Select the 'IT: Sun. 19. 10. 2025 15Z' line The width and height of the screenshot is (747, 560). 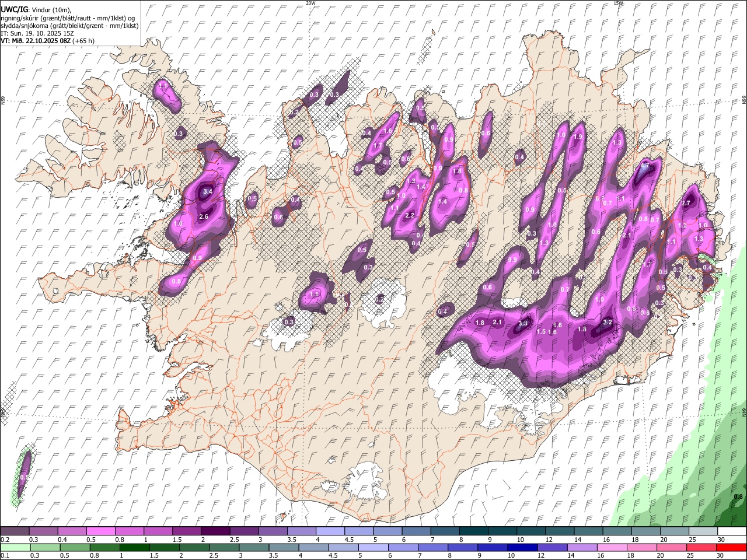tap(37, 33)
